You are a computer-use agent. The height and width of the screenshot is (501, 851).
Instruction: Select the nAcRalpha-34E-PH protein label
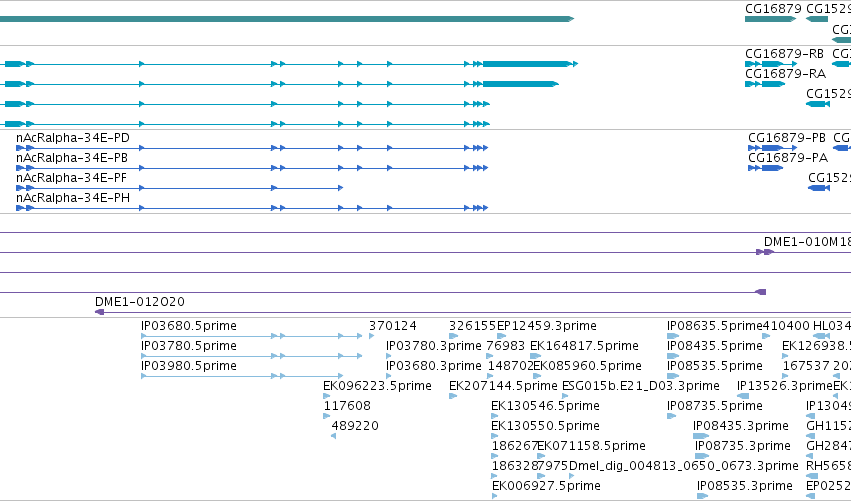click(73, 198)
